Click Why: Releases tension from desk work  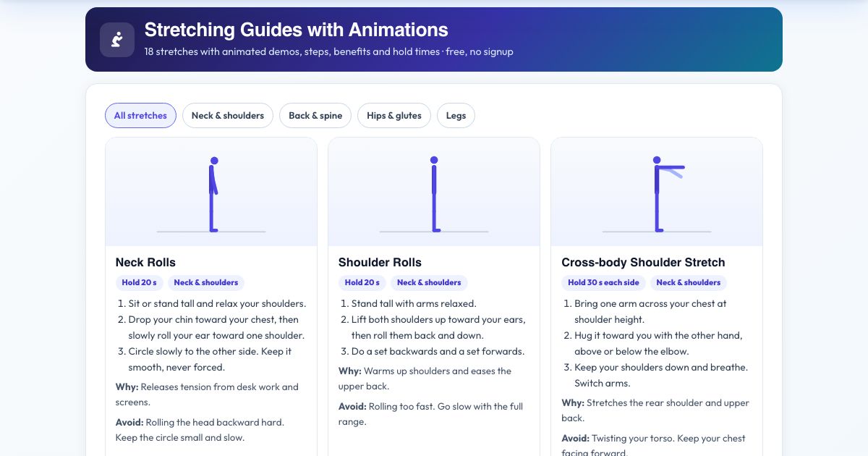pyautogui.click(x=207, y=394)
